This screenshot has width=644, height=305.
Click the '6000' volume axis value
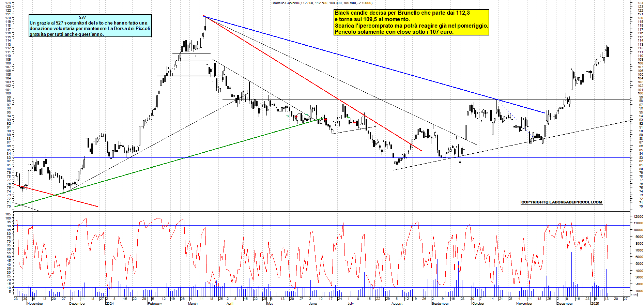(x=639, y=257)
